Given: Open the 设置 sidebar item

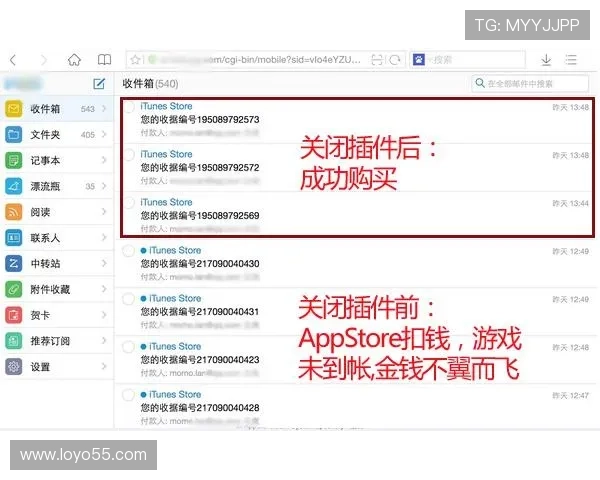Looking at the screenshot, I should [x=57, y=367].
